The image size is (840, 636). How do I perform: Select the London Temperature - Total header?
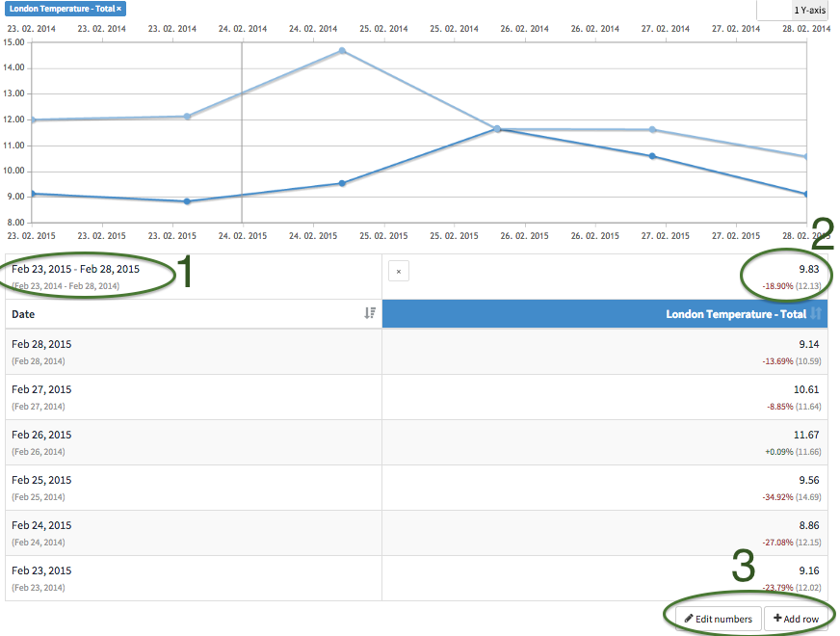[605, 314]
